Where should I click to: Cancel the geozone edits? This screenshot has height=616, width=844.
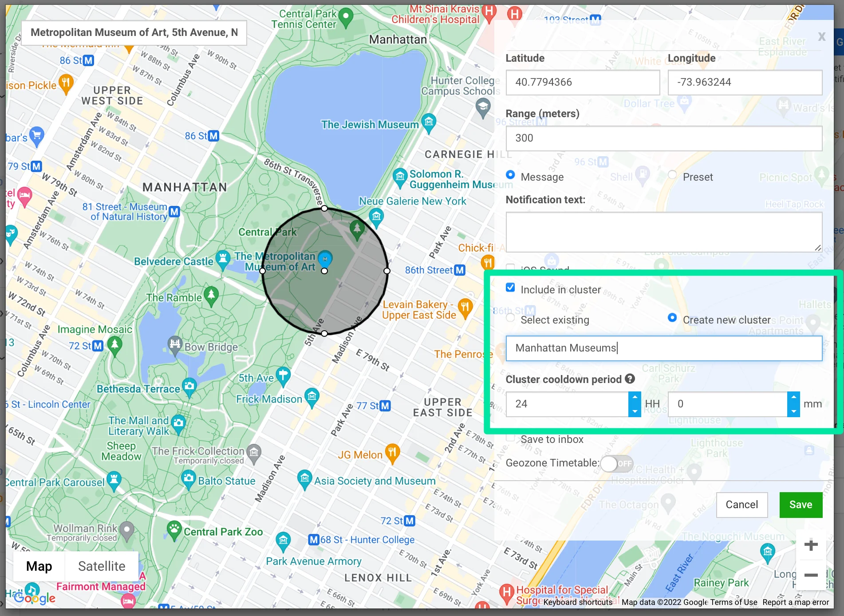741,505
